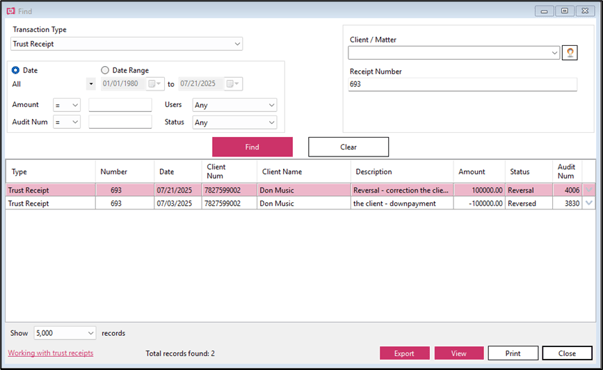Image resolution: width=603 pixels, height=370 pixels.
Task: Maximize the Find window
Action: (565, 11)
